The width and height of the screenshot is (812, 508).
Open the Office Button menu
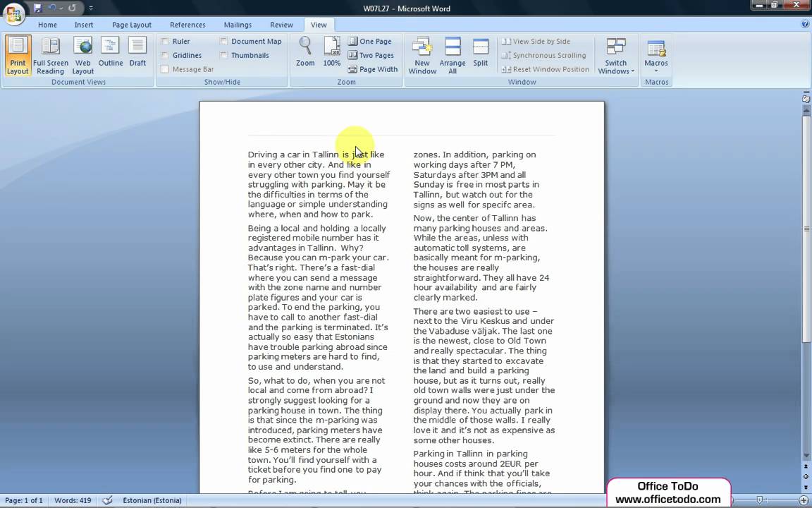click(13, 14)
